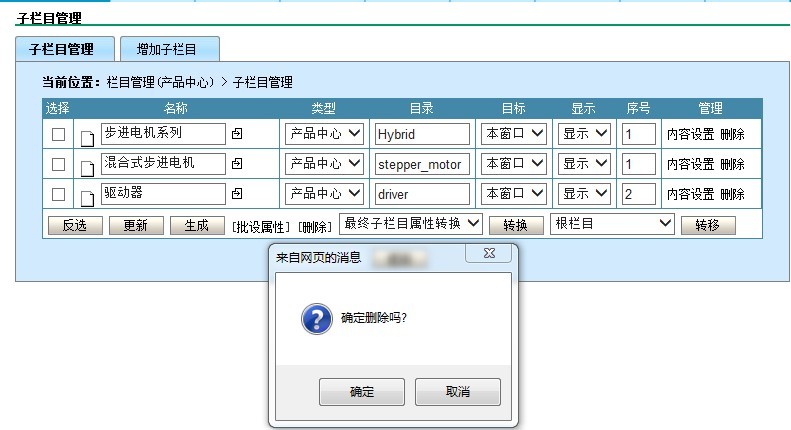Image resolution: width=791 pixels, height=430 pixels.
Task: Click the small icon right of 步进电机系列 name field
Action: [237, 133]
